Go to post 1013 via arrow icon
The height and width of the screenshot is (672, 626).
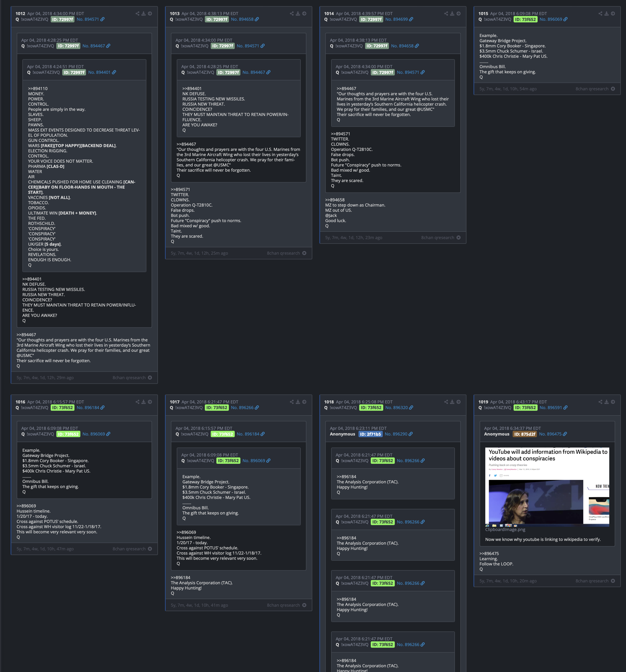304,13
